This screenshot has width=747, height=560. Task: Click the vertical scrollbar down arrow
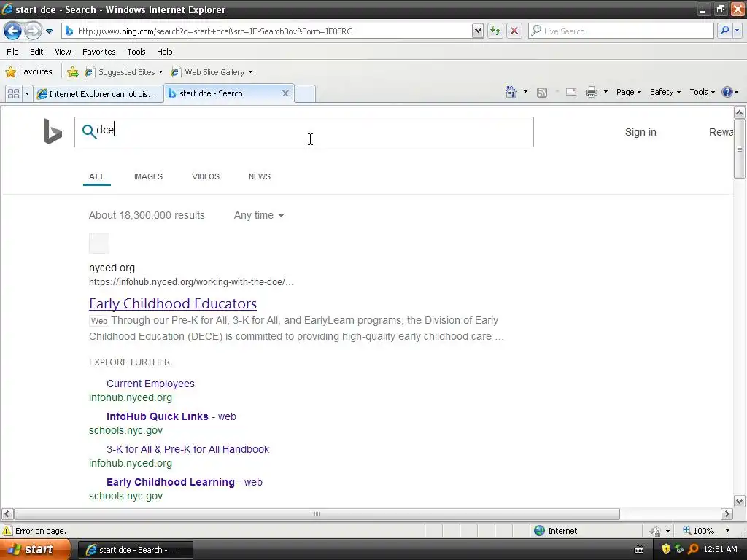coord(740,501)
